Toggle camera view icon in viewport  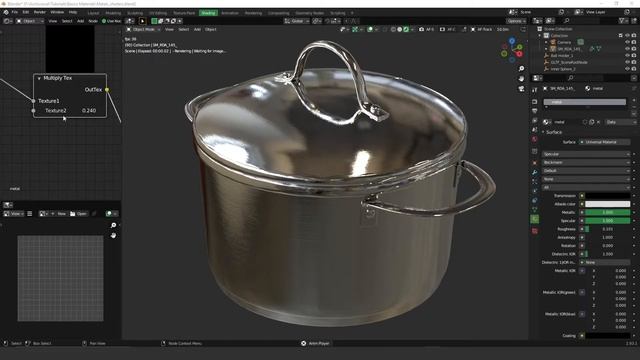[x=521, y=89]
